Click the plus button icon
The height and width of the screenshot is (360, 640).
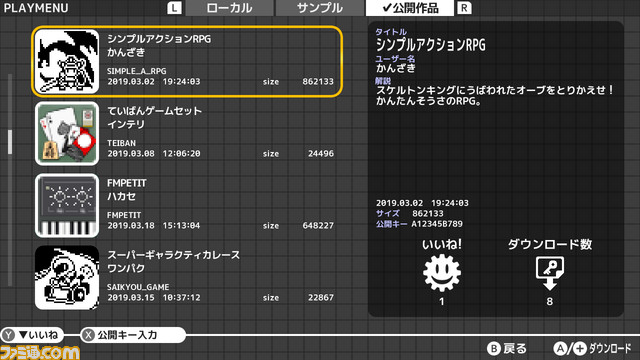[580, 349]
